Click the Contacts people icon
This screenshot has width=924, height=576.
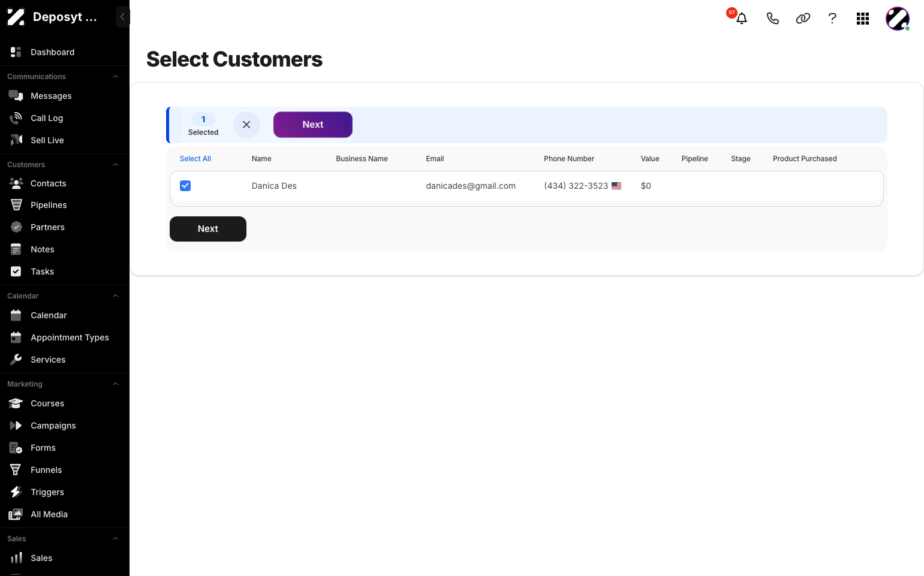(16, 183)
